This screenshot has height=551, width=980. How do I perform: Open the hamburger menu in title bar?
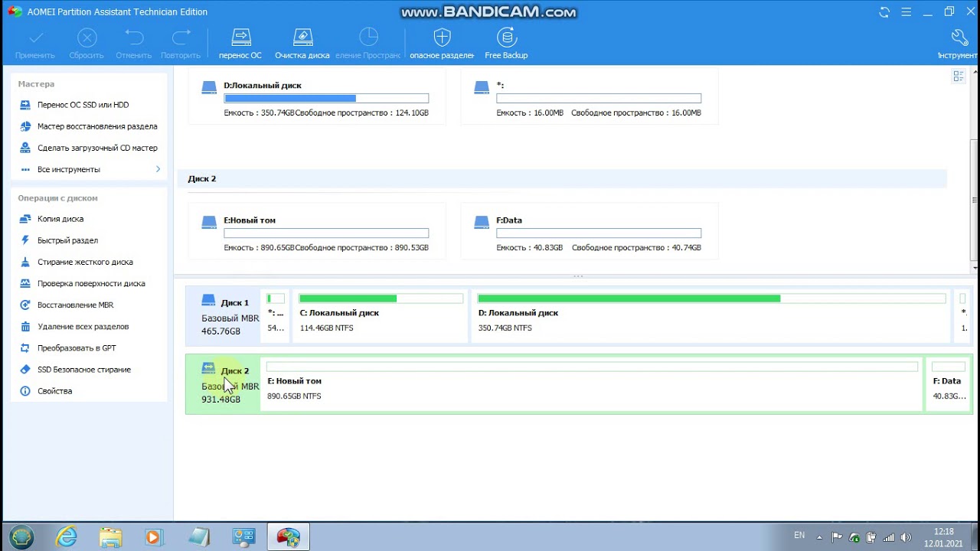906,12
